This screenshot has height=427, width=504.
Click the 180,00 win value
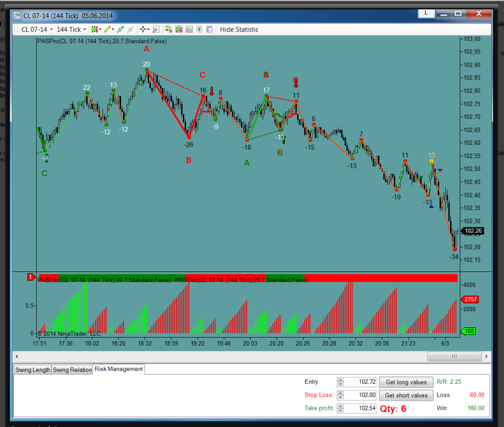476,408
